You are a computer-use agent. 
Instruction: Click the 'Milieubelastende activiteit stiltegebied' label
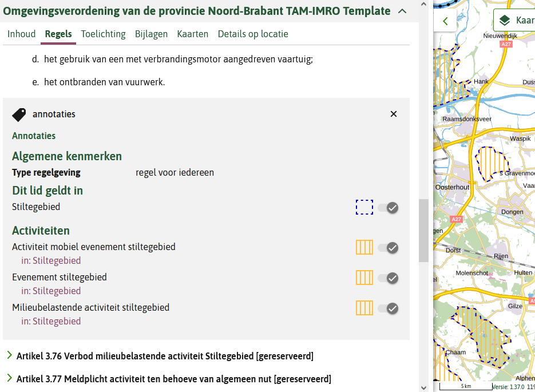(91, 308)
